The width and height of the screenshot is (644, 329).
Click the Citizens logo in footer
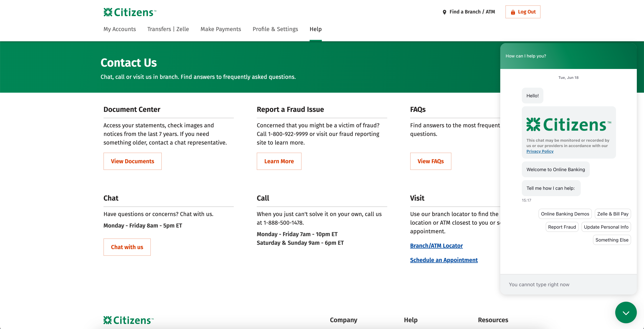(x=128, y=320)
